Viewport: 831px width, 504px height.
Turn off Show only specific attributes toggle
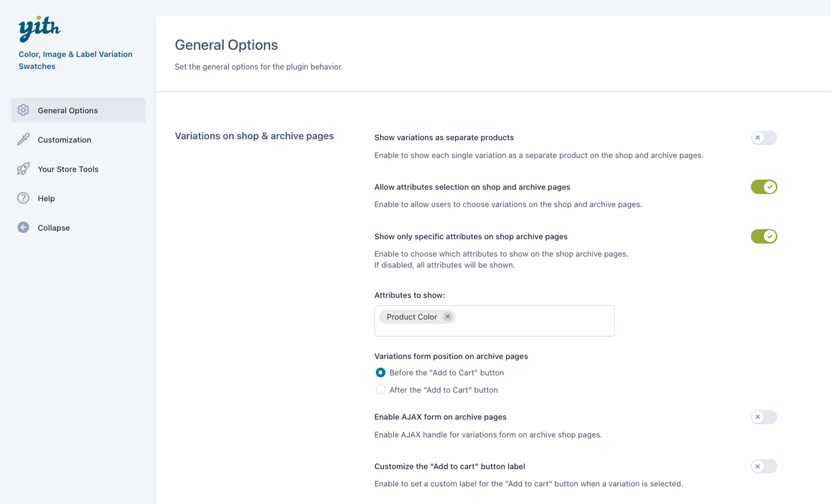(x=763, y=236)
